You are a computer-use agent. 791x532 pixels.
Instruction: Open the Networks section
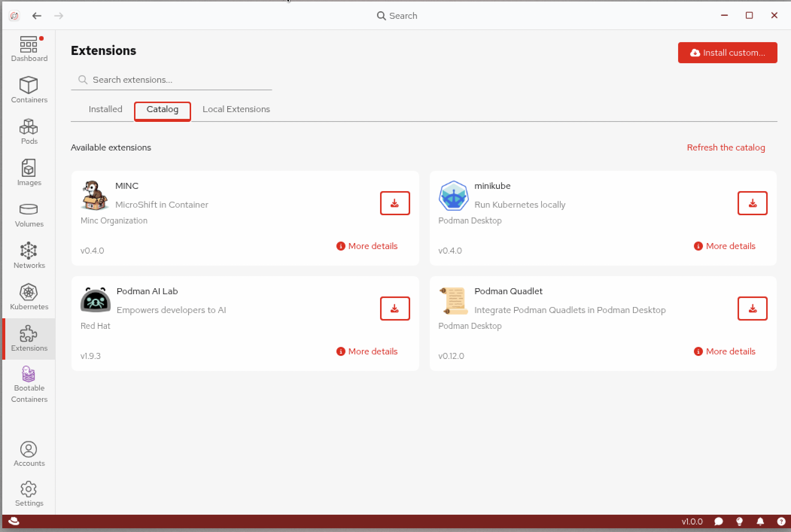(29, 255)
